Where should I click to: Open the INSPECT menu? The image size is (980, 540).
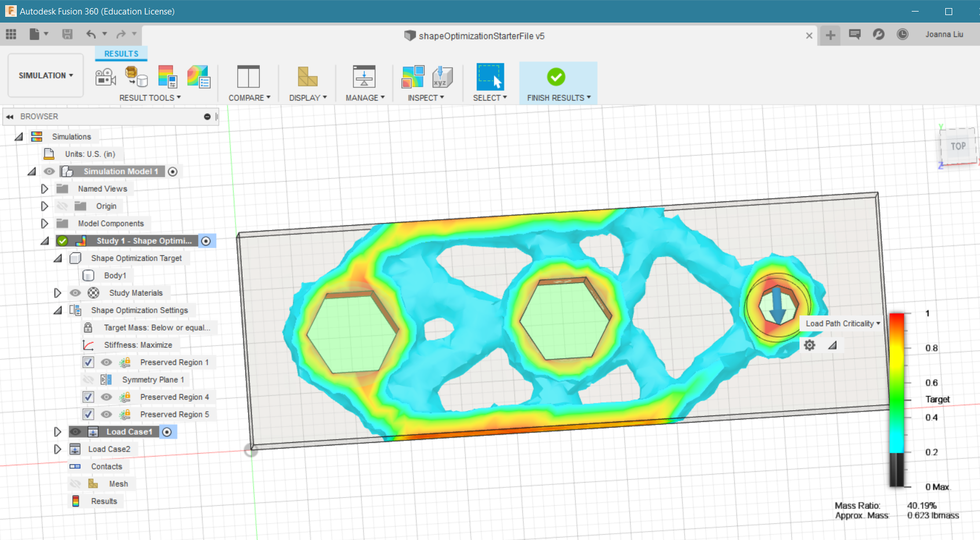(426, 98)
